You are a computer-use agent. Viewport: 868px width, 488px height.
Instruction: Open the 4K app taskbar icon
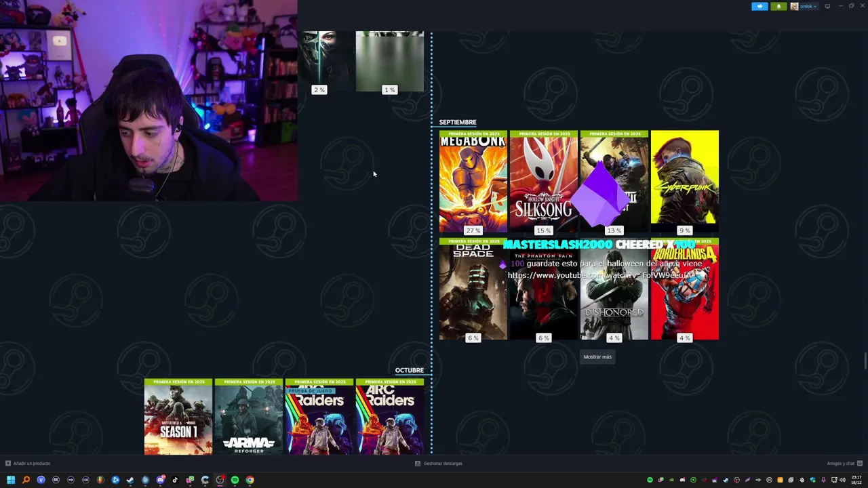(x=56, y=480)
